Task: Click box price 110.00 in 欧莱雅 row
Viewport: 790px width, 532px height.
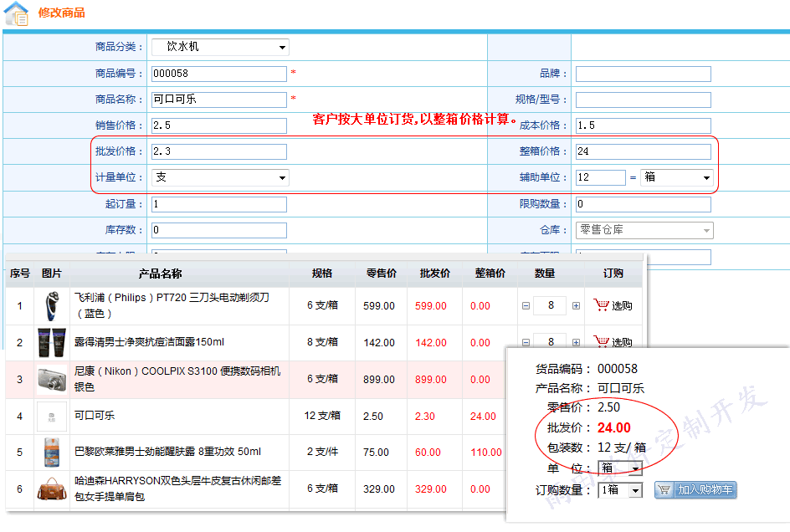Action: click(x=486, y=453)
